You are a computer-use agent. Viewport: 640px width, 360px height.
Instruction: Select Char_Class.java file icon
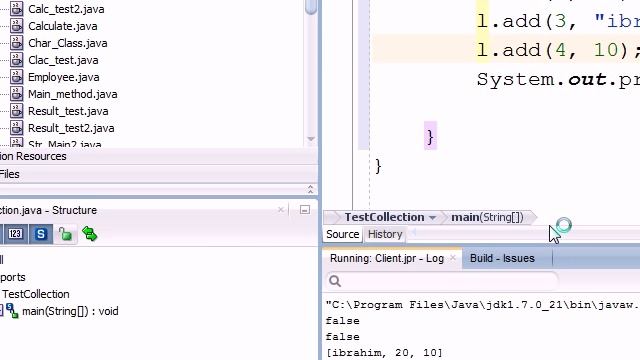tap(16, 43)
